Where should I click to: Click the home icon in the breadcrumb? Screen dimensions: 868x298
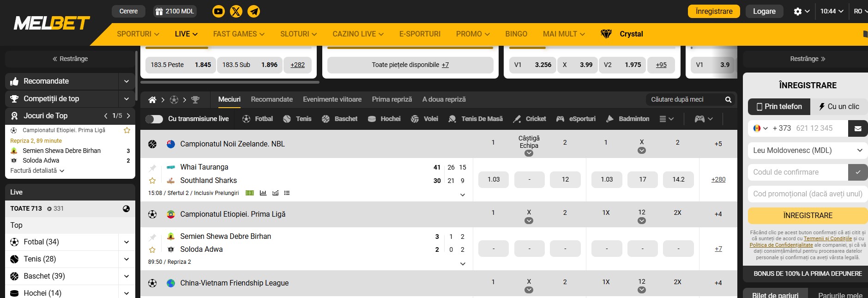click(x=152, y=100)
